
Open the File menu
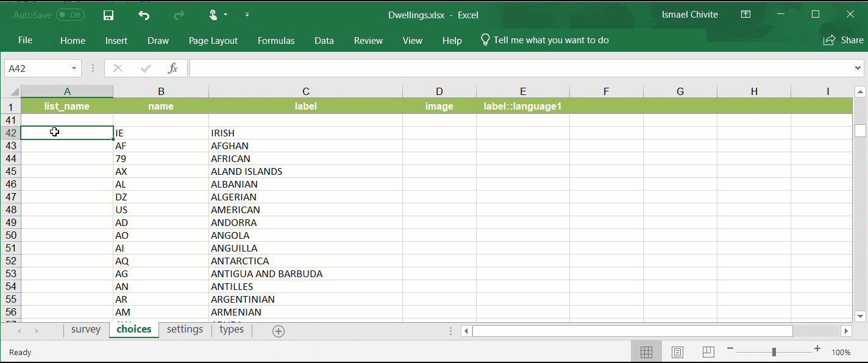[x=25, y=40]
